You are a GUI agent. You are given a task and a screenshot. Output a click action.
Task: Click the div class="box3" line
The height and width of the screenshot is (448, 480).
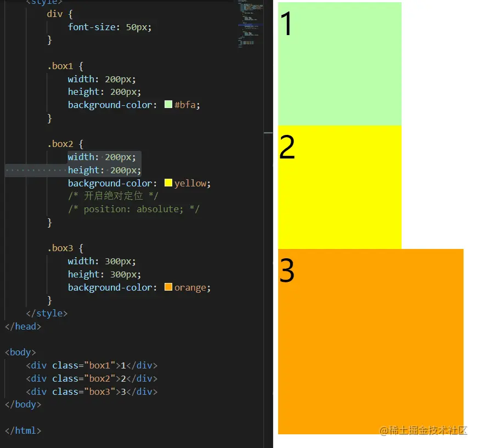click(92, 392)
